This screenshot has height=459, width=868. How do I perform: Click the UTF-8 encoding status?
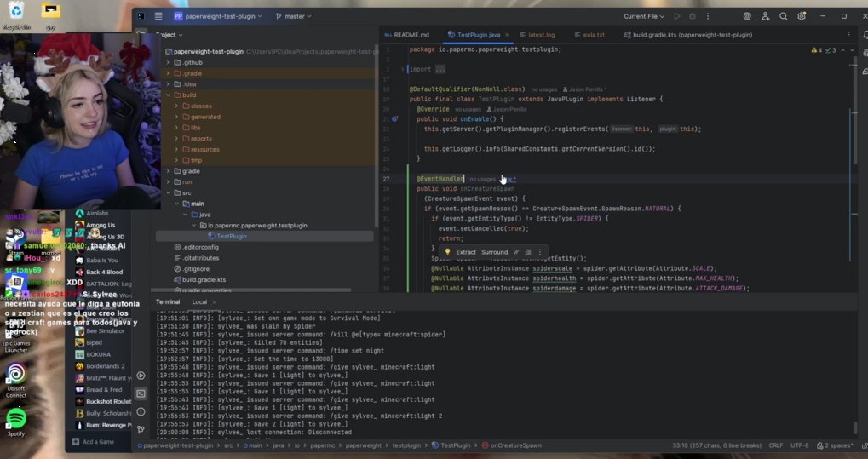click(799, 445)
